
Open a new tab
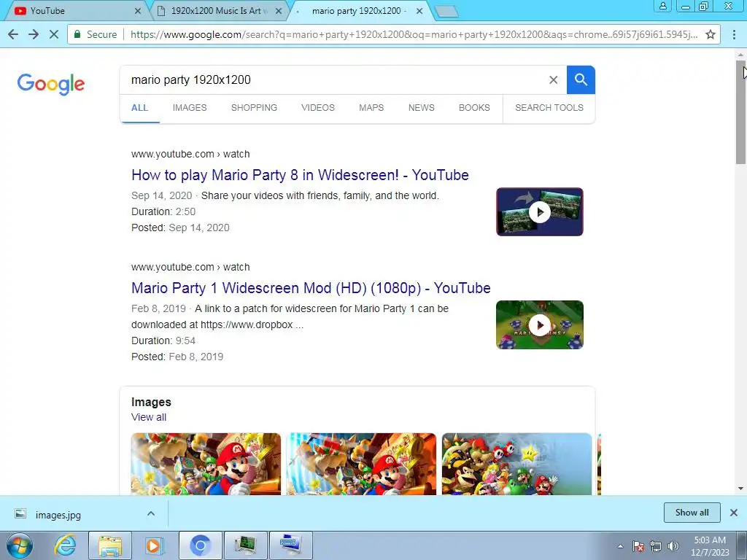click(x=446, y=12)
